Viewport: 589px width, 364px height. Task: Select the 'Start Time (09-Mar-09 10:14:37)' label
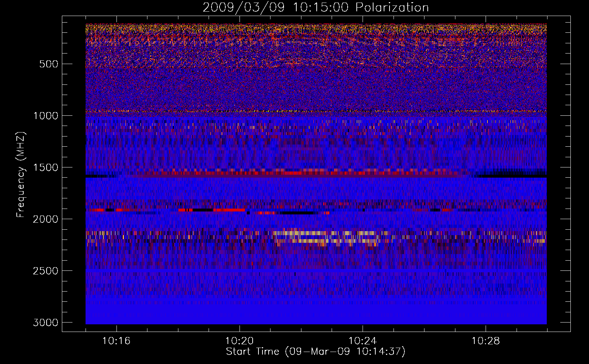(x=316, y=352)
